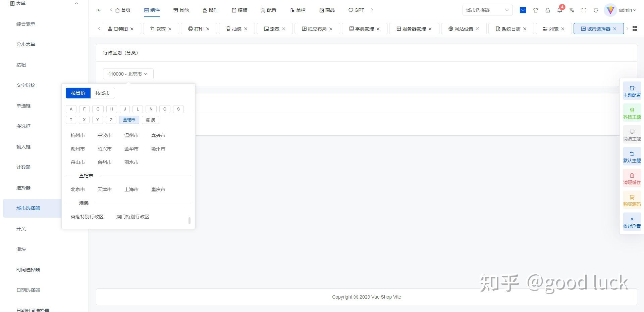Open the 其他 top menu

[x=181, y=10]
